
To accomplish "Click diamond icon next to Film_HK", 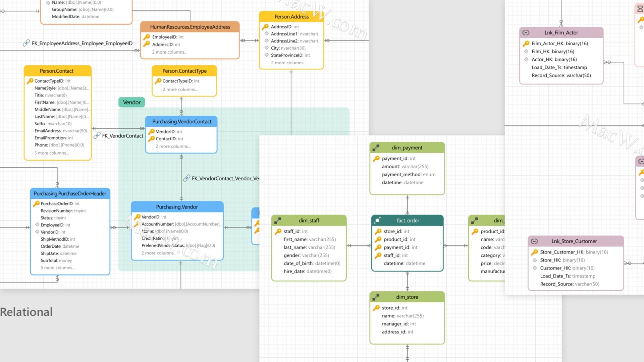I will click(x=526, y=51).
